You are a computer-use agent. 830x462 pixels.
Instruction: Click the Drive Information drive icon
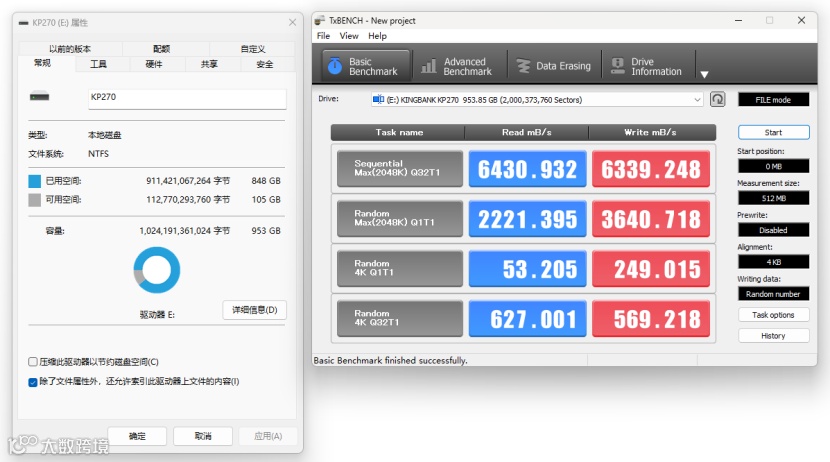click(x=617, y=66)
